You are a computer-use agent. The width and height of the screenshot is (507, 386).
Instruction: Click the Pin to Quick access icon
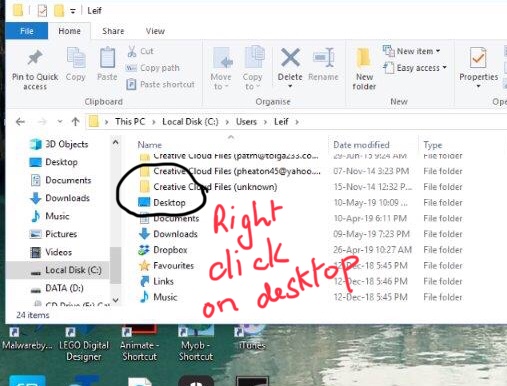click(35, 58)
